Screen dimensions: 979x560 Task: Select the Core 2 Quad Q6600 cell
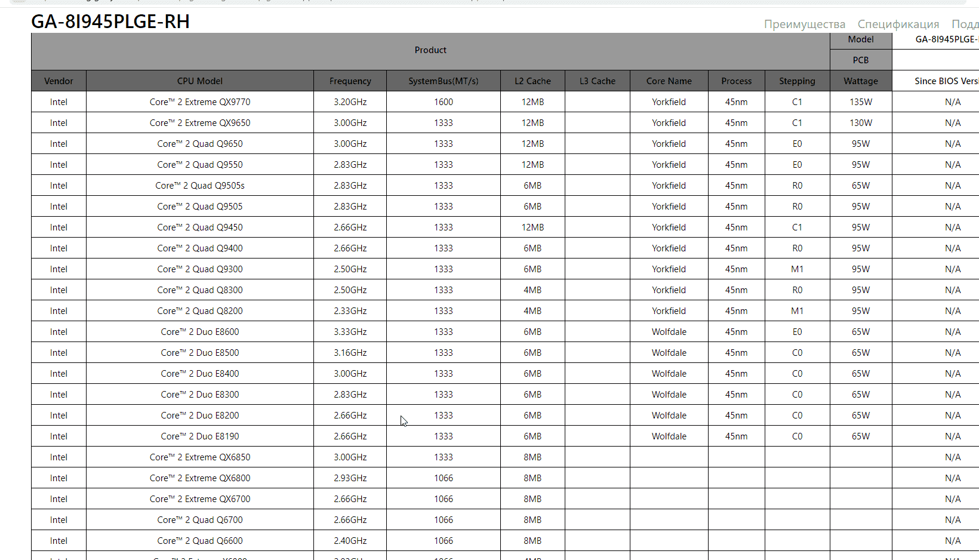click(200, 541)
